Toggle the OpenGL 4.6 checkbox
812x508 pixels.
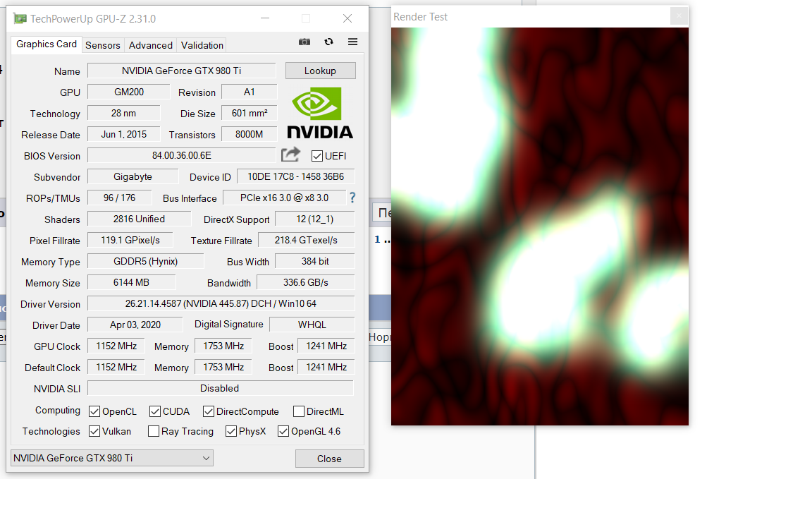283,431
